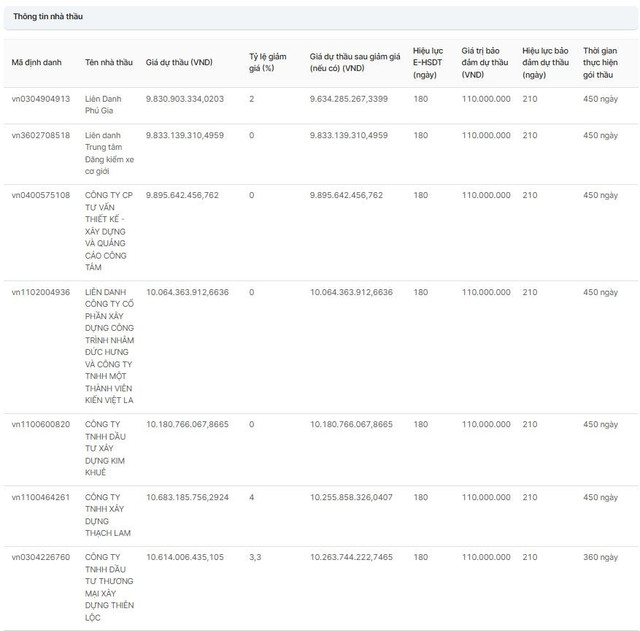This screenshot has height=631, width=640.
Task: Click discounted price 10.255.858.326,0407
Action: pyautogui.click(x=351, y=497)
